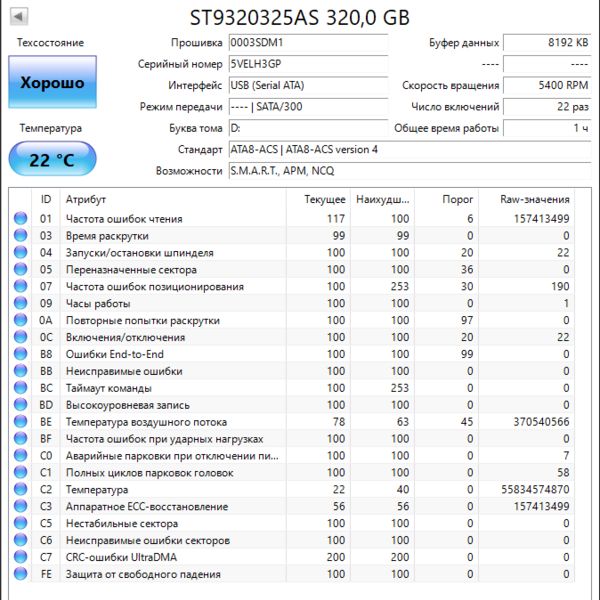The height and width of the screenshot is (600, 600).
Task: Click the 22 °C temperature indicator
Action: click(52, 159)
